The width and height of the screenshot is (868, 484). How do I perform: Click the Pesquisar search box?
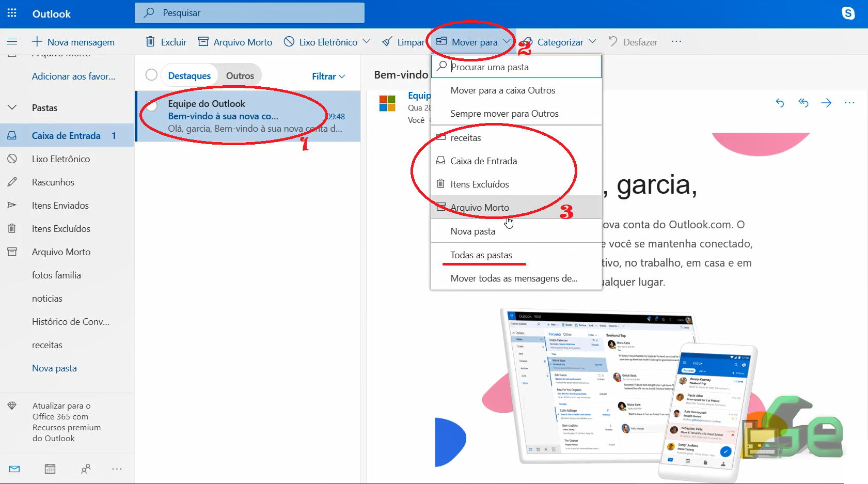tap(249, 13)
